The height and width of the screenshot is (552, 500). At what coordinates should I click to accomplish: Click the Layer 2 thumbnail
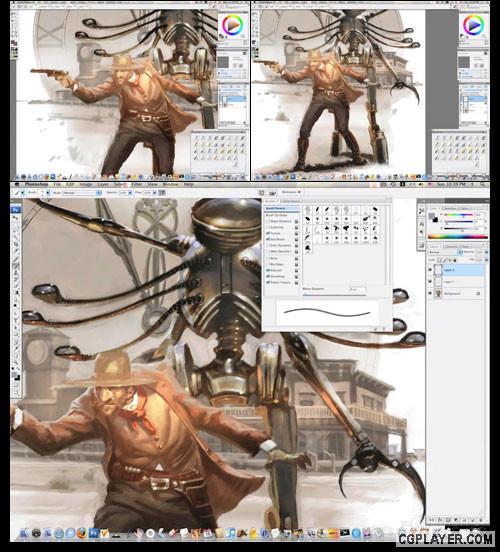438,270
